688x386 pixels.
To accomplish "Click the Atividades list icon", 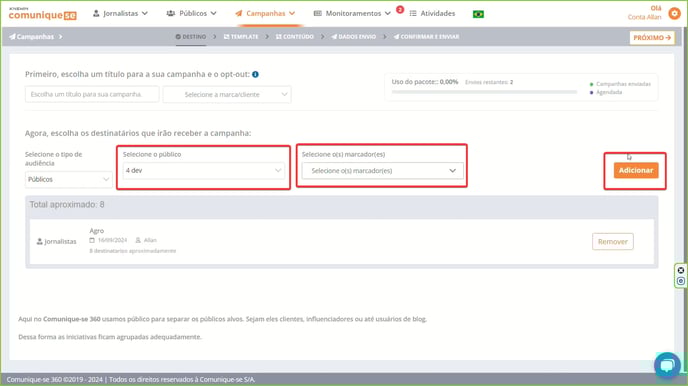I will [413, 14].
